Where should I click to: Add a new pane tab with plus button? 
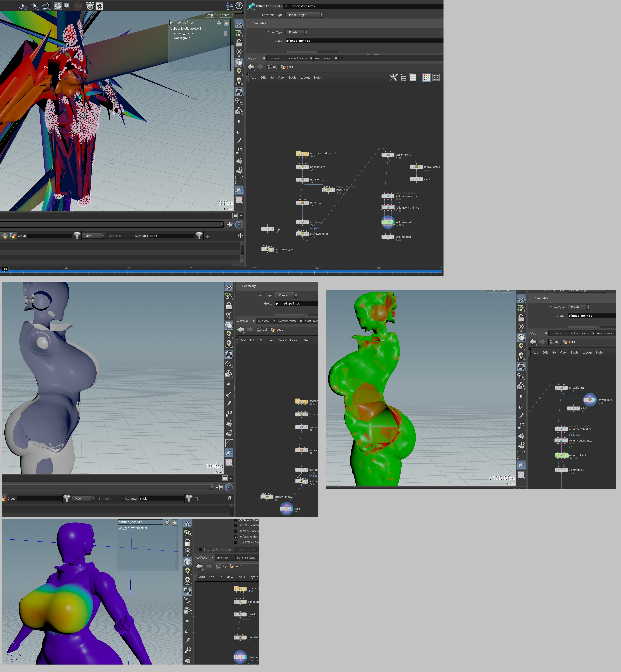[x=342, y=58]
